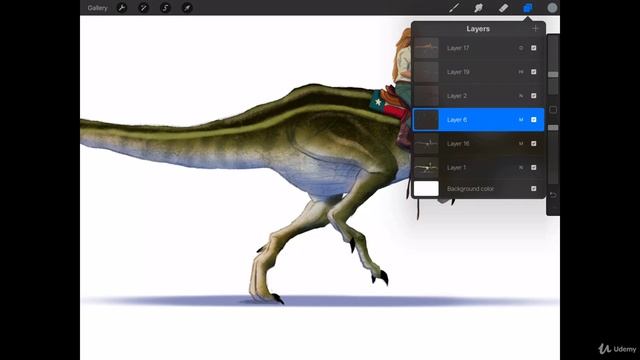Viewport: 640px width, 360px height.
Task: Click the 'Layer 2' name
Action: 457,96
